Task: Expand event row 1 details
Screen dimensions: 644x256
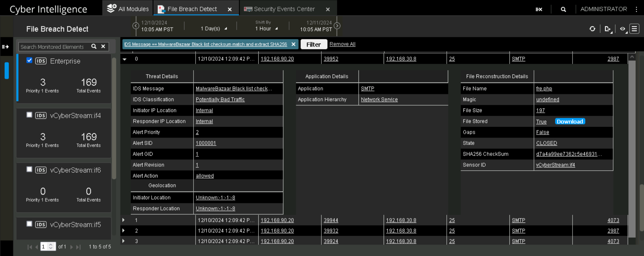Action: [x=124, y=220]
